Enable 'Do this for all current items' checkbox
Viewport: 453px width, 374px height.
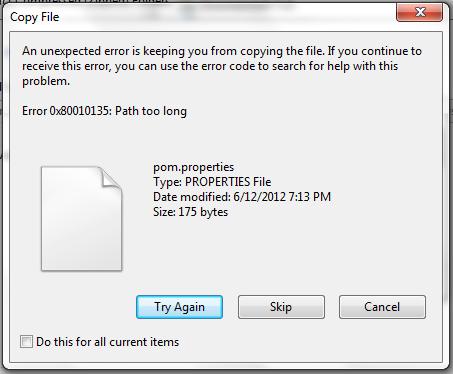point(26,342)
